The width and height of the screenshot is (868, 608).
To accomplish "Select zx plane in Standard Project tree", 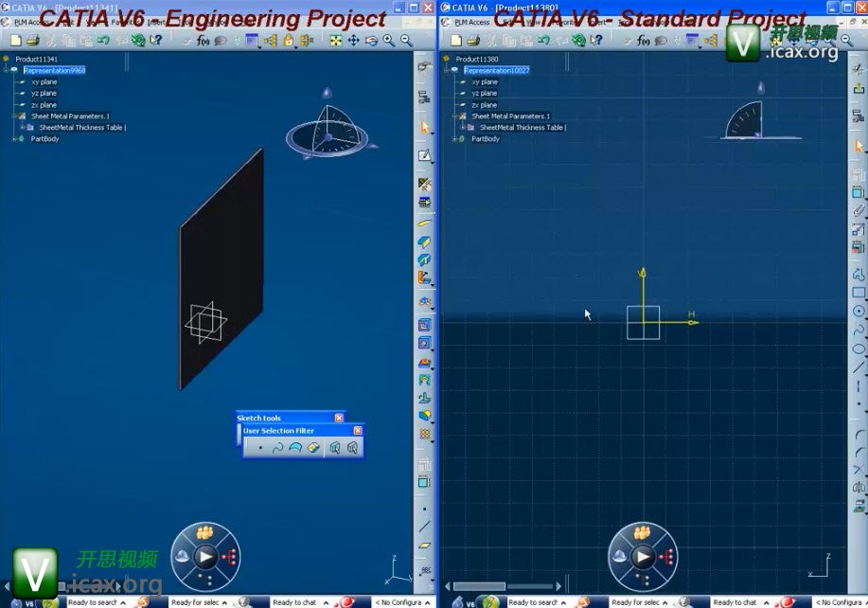I will pyautogui.click(x=485, y=105).
